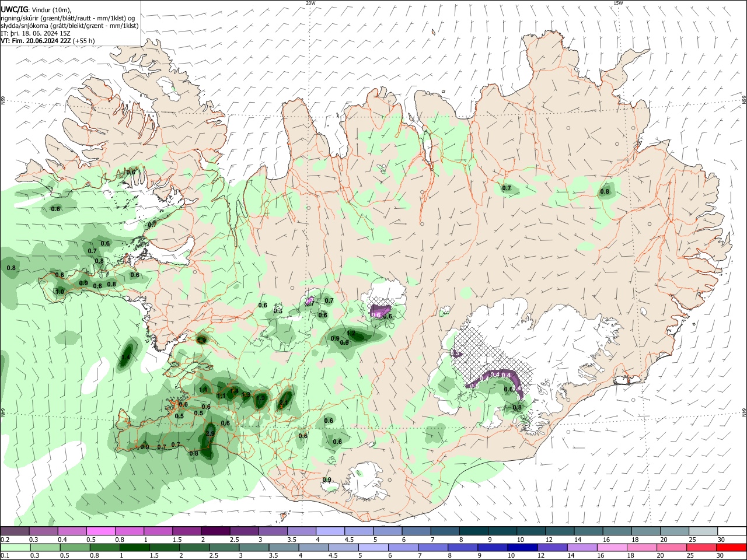This screenshot has width=747, height=560.
Task: Click the '2.1' rainfall value on the map
Action: 283,403
